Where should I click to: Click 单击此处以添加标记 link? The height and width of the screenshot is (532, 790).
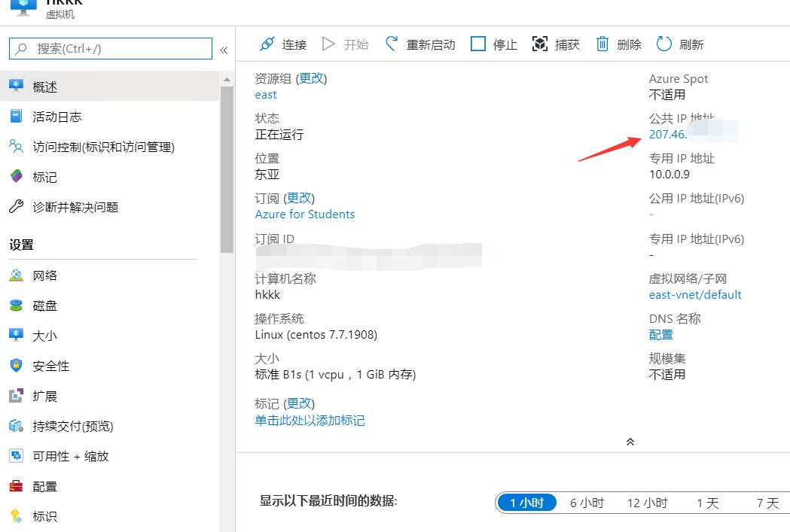310,421
